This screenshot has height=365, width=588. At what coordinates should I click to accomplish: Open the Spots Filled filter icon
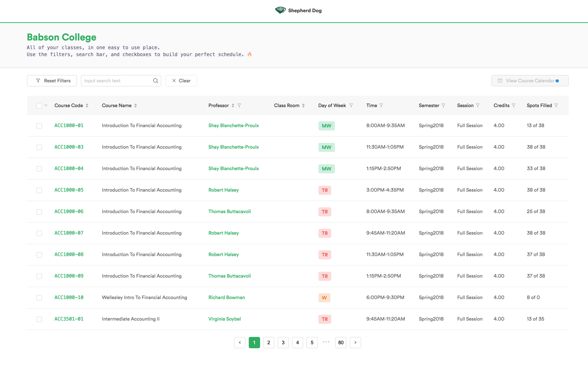556,105
